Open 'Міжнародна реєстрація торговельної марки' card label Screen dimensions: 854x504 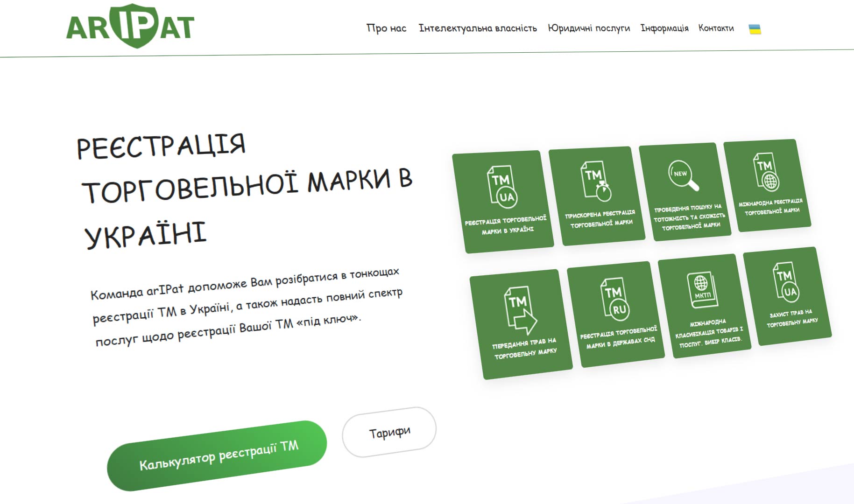tap(771, 207)
